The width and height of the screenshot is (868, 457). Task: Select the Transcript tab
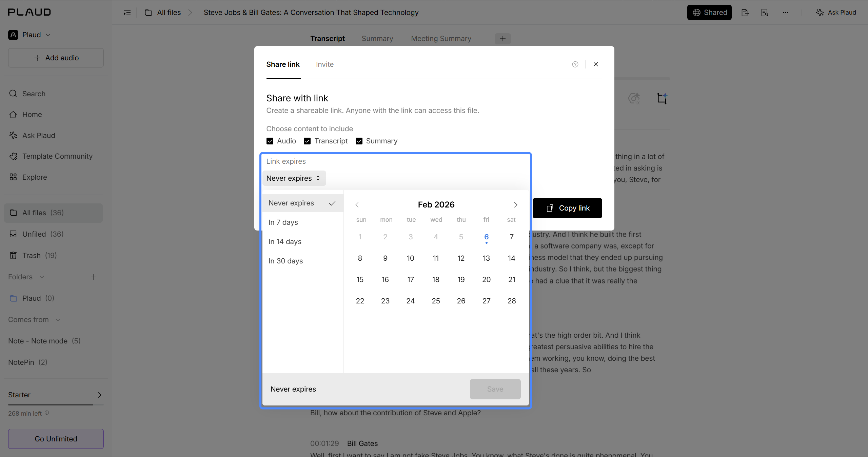click(x=328, y=39)
